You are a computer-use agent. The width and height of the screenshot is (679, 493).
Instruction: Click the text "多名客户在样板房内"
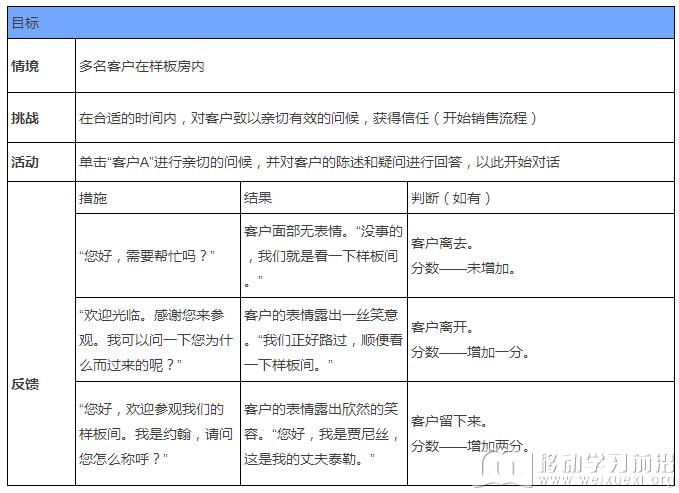pos(142,66)
